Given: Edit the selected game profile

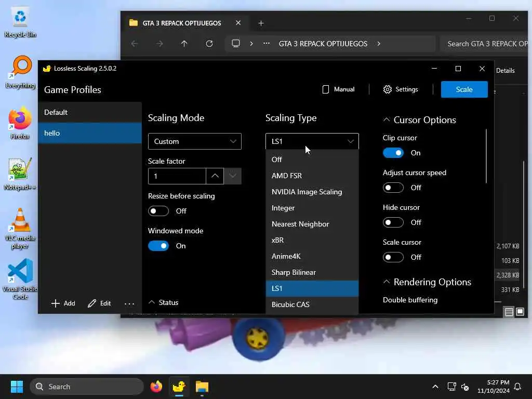Looking at the screenshot, I should (99, 303).
